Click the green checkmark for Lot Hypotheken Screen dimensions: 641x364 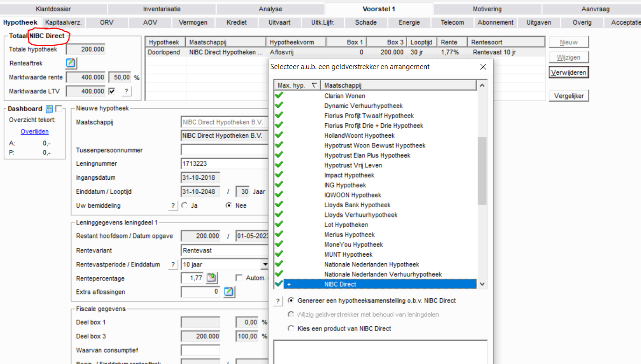279,224
